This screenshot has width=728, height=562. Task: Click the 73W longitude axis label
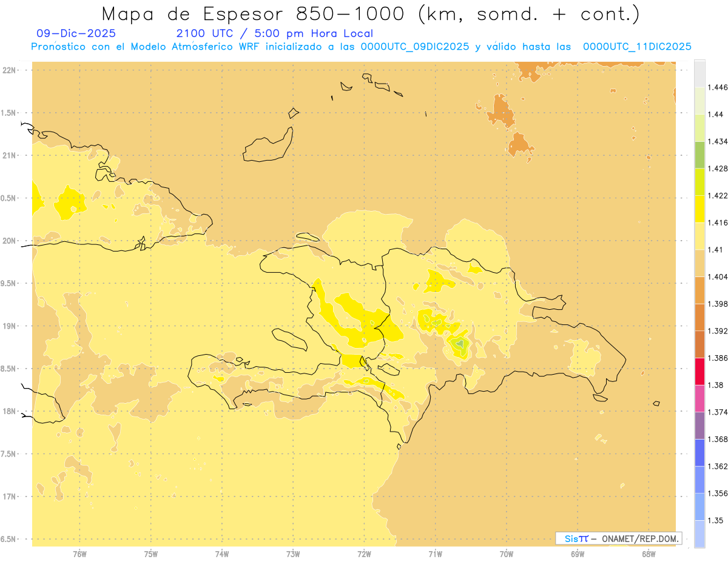coord(293,554)
